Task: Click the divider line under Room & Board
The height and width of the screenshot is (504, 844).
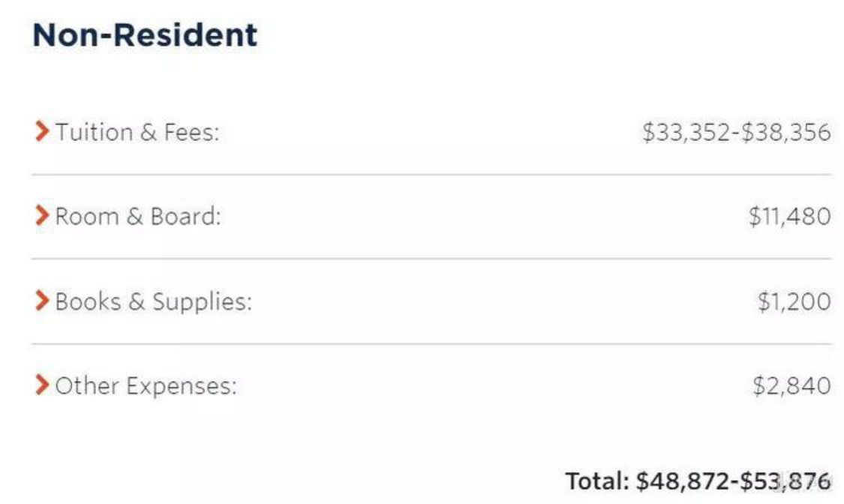Action: point(431,259)
